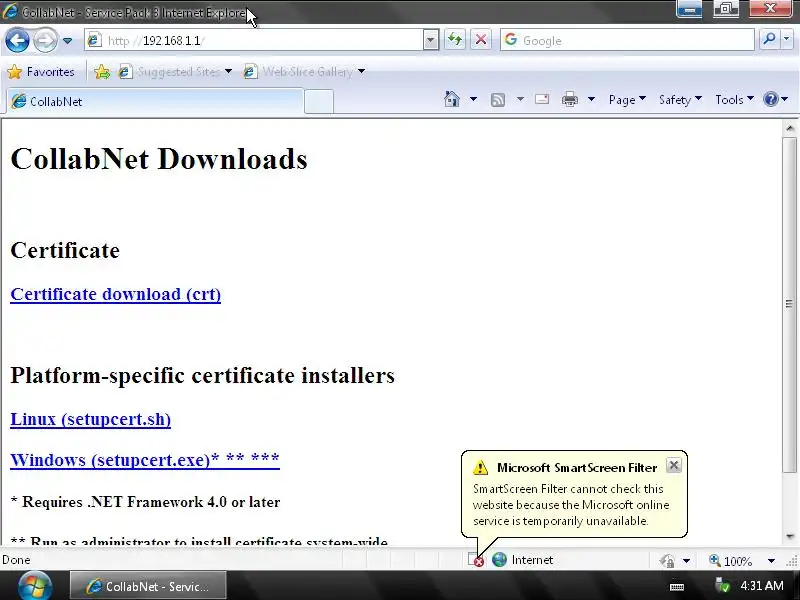Open the recent pages dropdown arrow
The image size is (800, 600).
pyautogui.click(x=67, y=41)
